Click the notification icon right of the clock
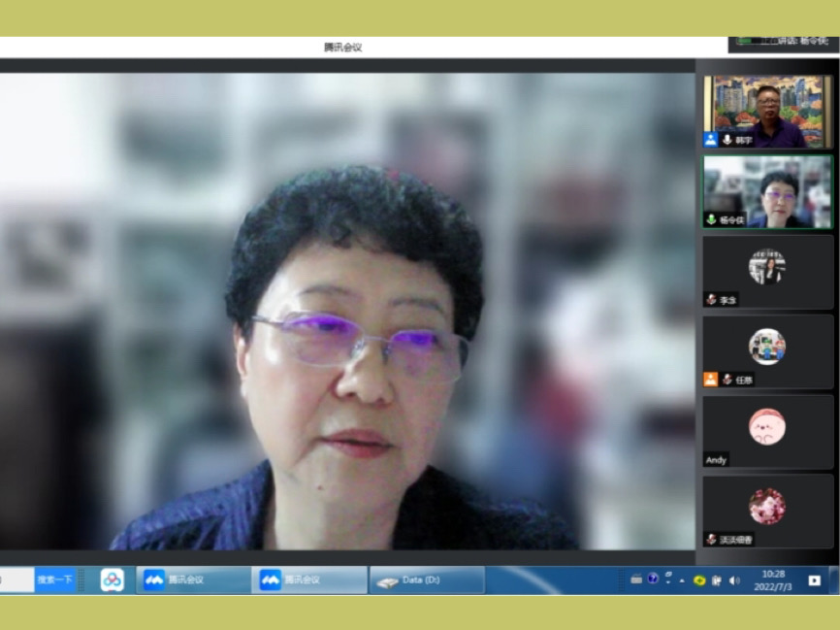 pos(814,580)
